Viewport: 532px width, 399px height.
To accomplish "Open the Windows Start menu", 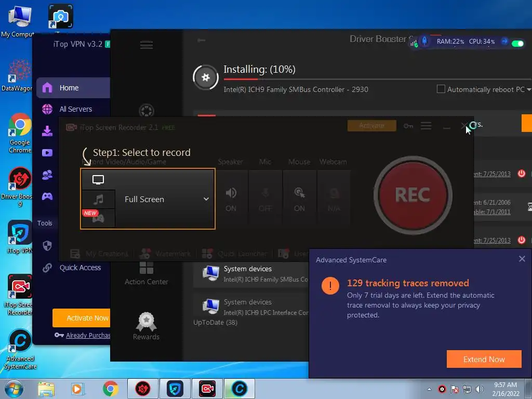I will 14,389.
